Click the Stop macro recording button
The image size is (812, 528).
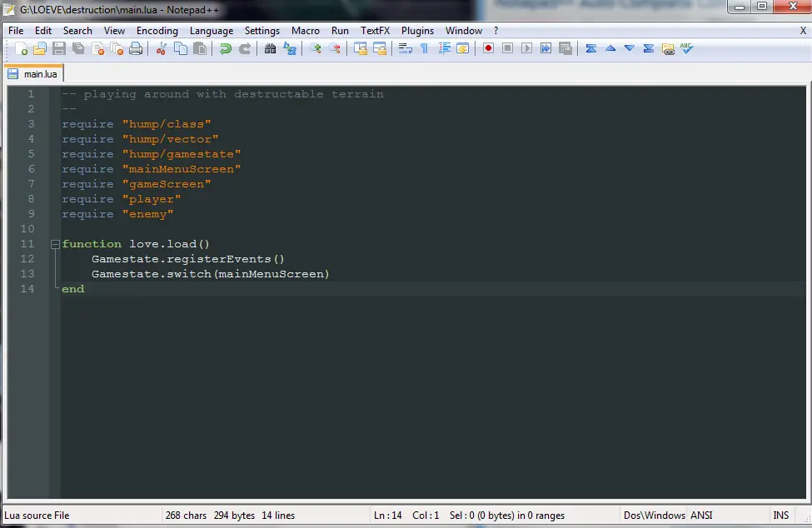click(x=507, y=48)
